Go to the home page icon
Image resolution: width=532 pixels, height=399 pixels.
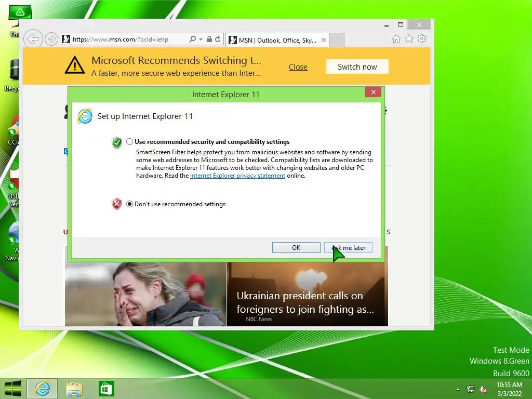[x=396, y=38]
